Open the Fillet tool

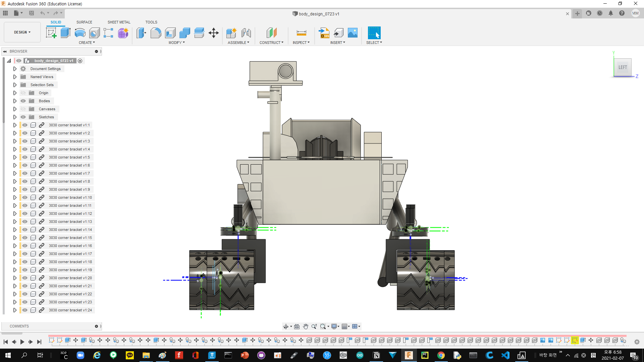coord(156,33)
